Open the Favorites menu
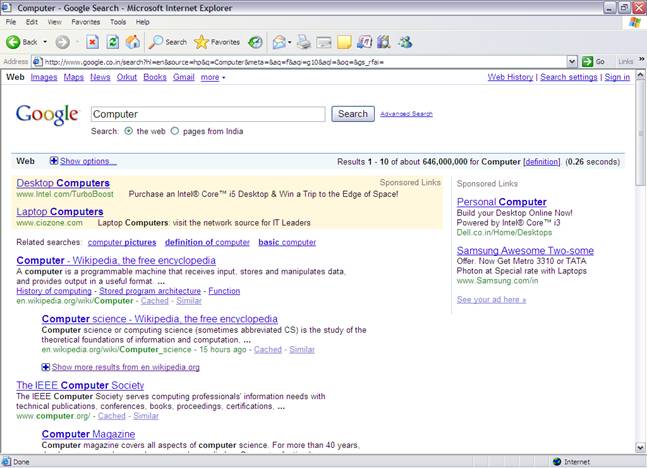The image size is (647, 468). [x=85, y=22]
